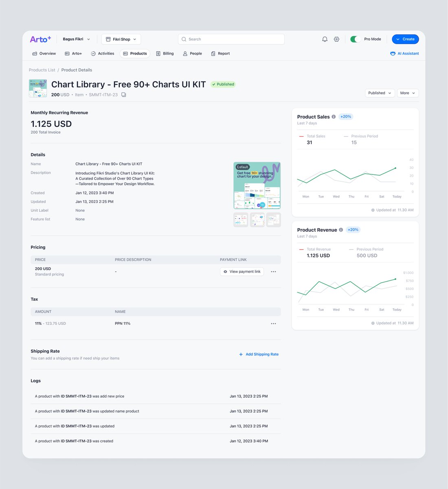Toggle Pro Mode switch

click(x=355, y=39)
